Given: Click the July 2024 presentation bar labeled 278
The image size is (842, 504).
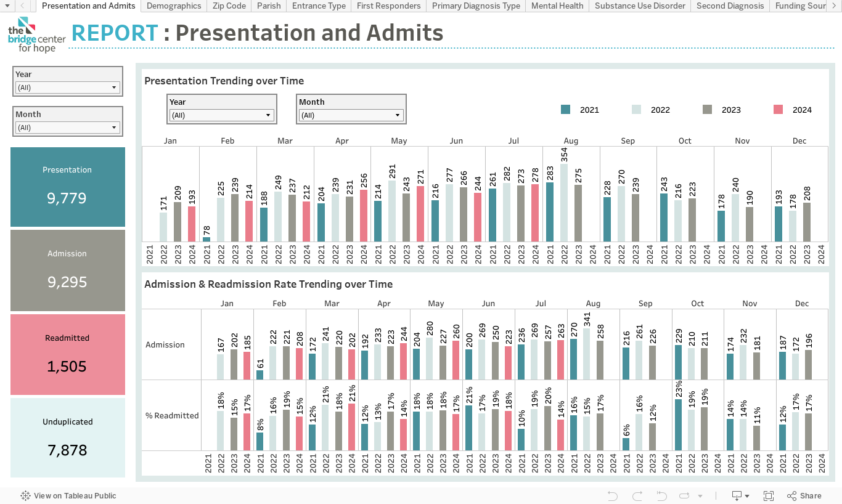Looking at the screenshot, I should coord(535,213).
